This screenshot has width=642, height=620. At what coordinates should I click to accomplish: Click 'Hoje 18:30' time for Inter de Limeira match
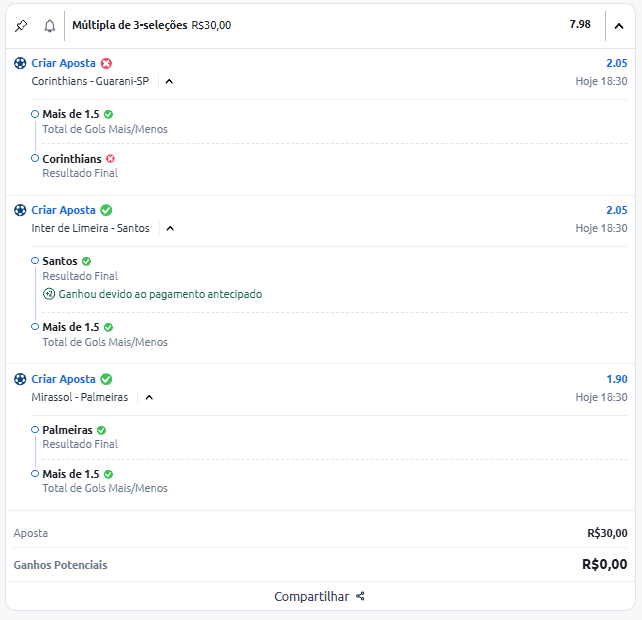pyautogui.click(x=601, y=228)
